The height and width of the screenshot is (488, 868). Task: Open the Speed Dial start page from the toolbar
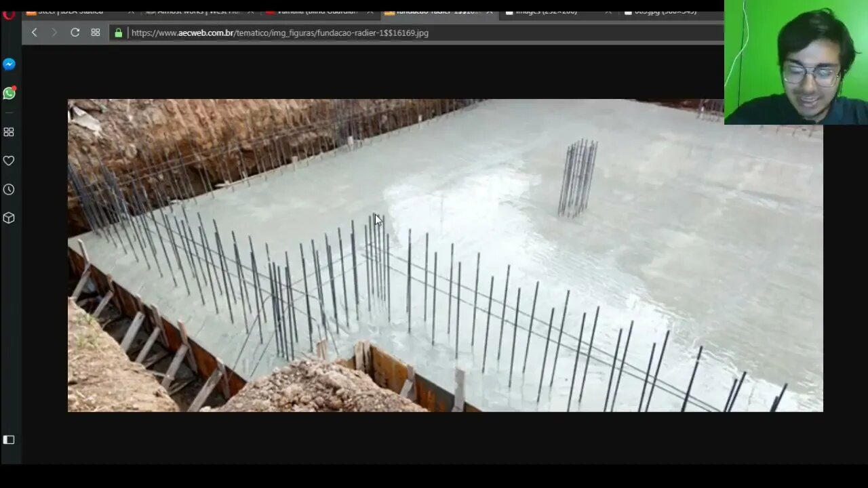pos(96,33)
